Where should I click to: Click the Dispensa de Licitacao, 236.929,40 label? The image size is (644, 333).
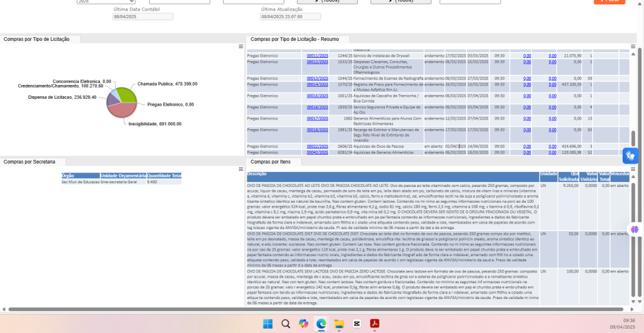pos(62,98)
